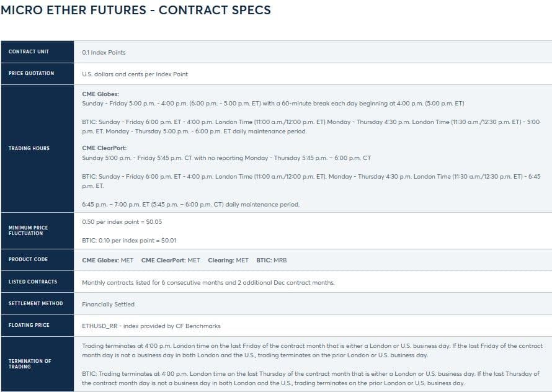The height and width of the screenshot is (392, 552).
Task: Click the Micro Ether Futures Contract Specs heading
Action: pyautogui.click(x=136, y=11)
